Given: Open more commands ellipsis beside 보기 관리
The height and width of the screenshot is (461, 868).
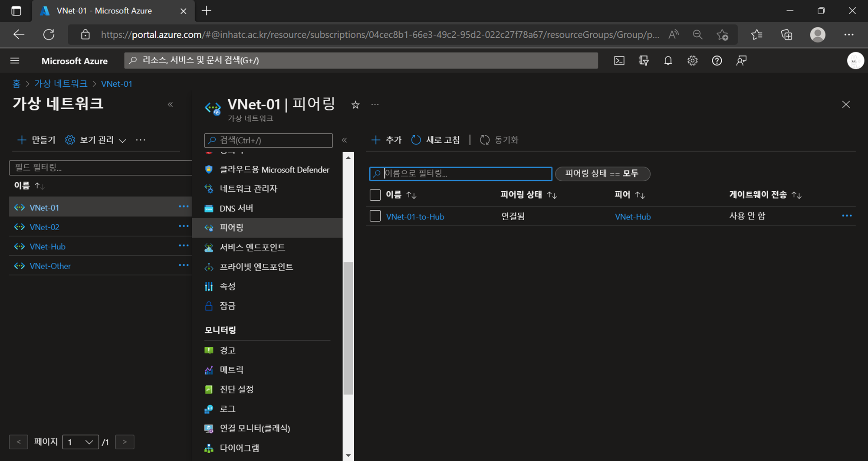Looking at the screenshot, I should click(141, 140).
